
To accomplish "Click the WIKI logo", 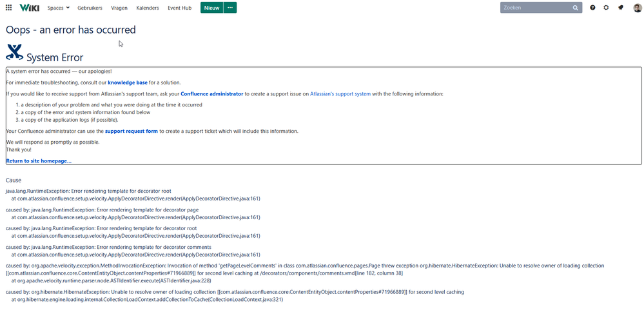I will pos(29,8).
